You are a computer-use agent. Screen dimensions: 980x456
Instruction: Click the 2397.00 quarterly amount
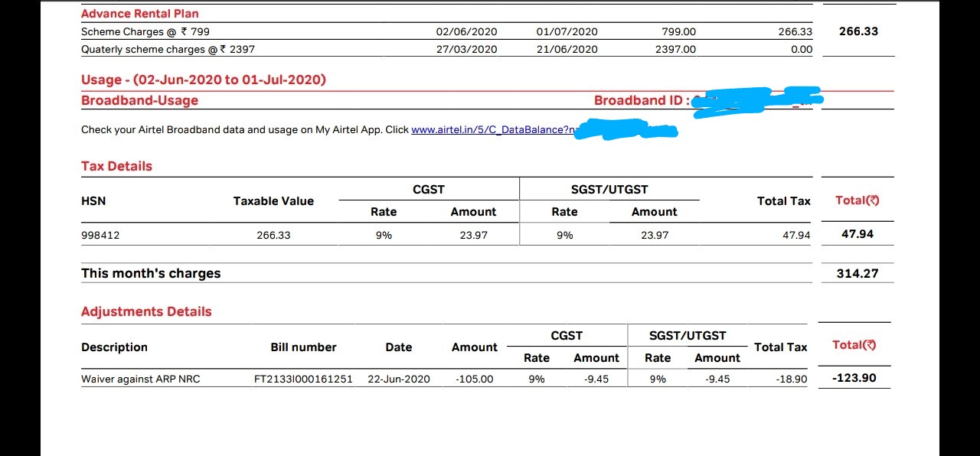tap(675, 49)
